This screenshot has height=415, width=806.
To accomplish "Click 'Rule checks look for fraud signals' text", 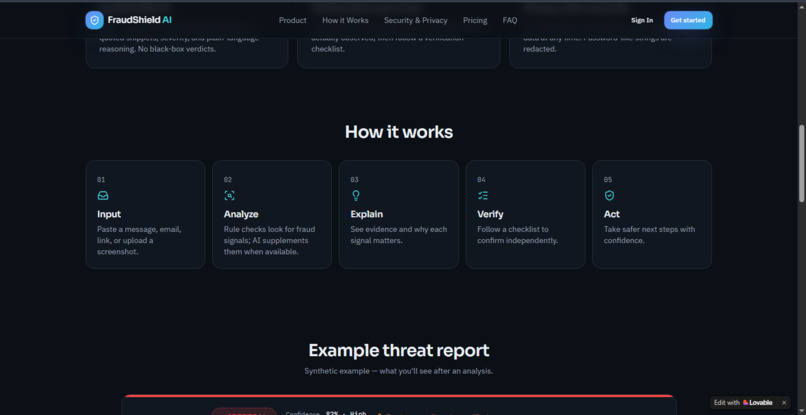I will (x=269, y=240).
